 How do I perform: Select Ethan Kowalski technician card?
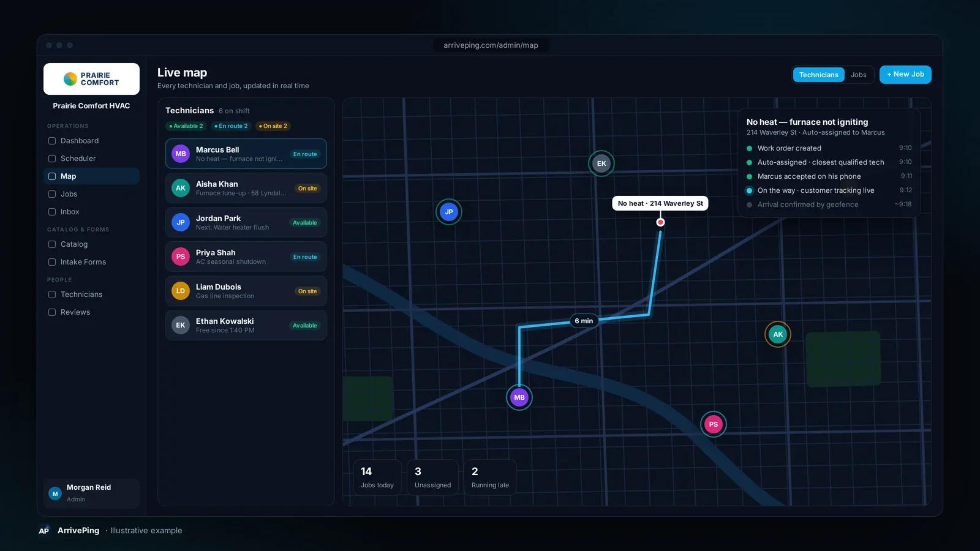(246, 325)
